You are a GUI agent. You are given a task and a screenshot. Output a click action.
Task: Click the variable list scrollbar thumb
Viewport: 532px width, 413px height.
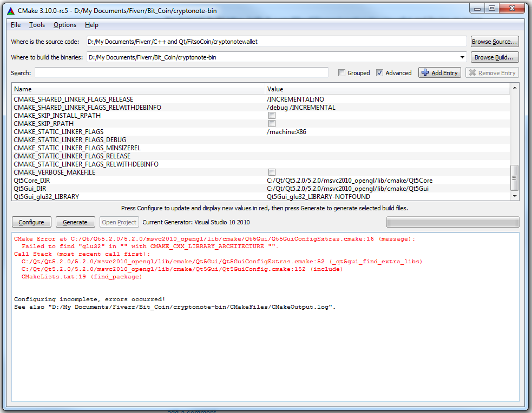pos(515,178)
